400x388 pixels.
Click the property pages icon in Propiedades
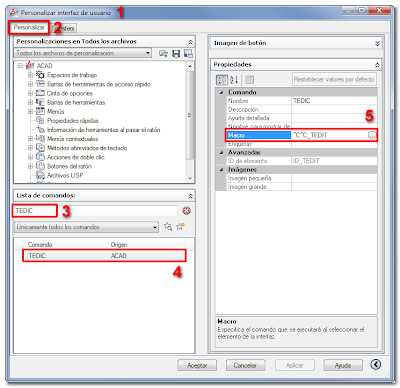click(249, 80)
